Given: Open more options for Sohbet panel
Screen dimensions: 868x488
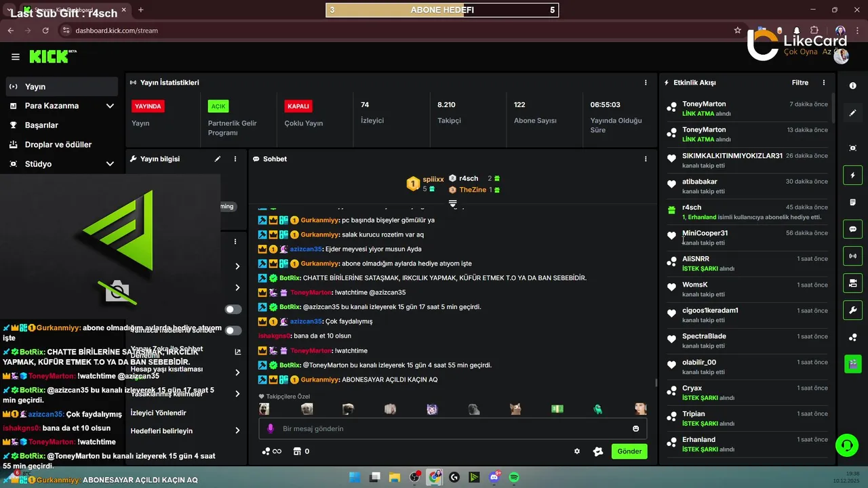Looking at the screenshot, I should [x=646, y=159].
